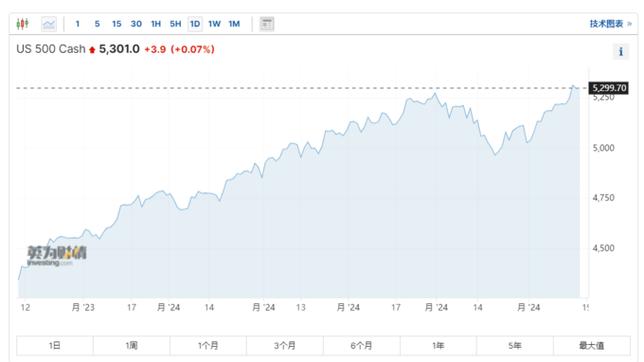Show the 最大值 full range
Screen dimensions: 644x362
[592, 346]
